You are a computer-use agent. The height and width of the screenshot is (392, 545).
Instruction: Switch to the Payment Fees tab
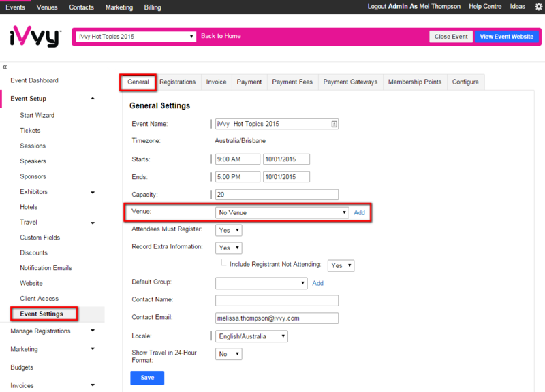click(292, 82)
